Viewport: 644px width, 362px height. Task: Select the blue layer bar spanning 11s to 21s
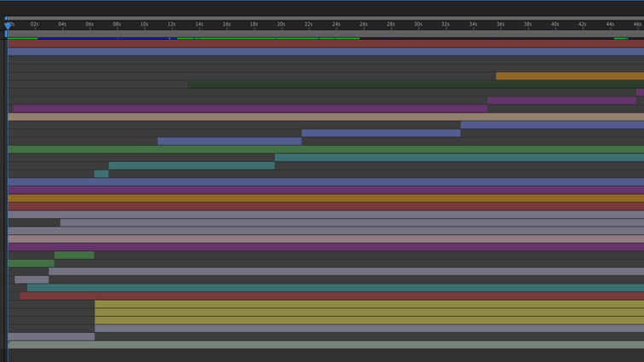pyautogui.click(x=230, y=141)
